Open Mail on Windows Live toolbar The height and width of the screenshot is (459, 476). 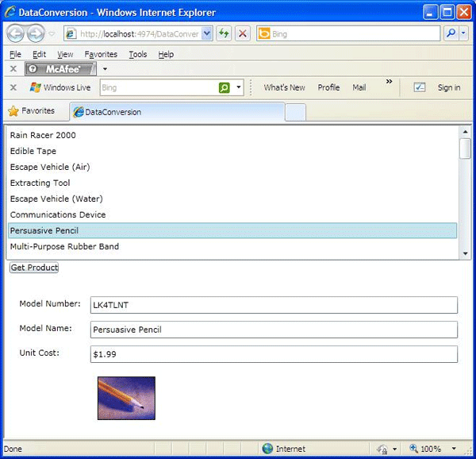[x=359, y=87]
